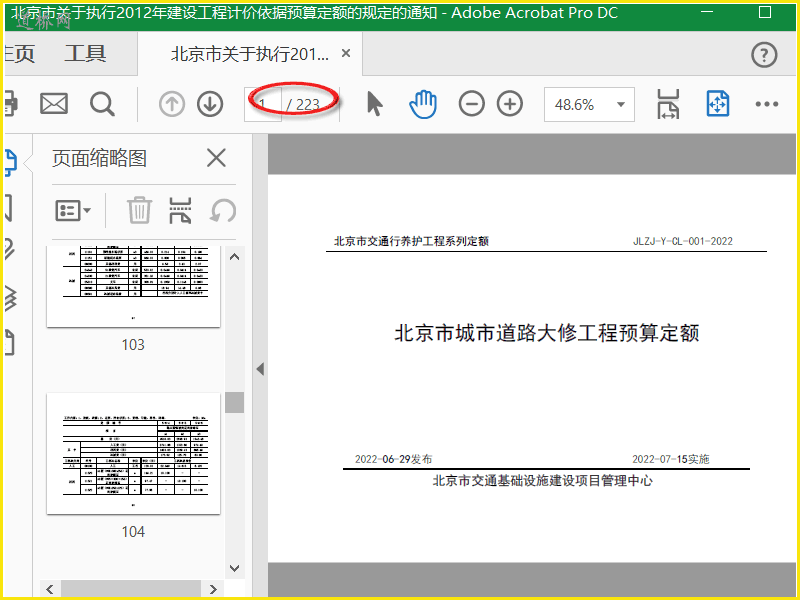Open the Layers sidebar icon
The image size is (800, 600).
click(x=11, y=297)
